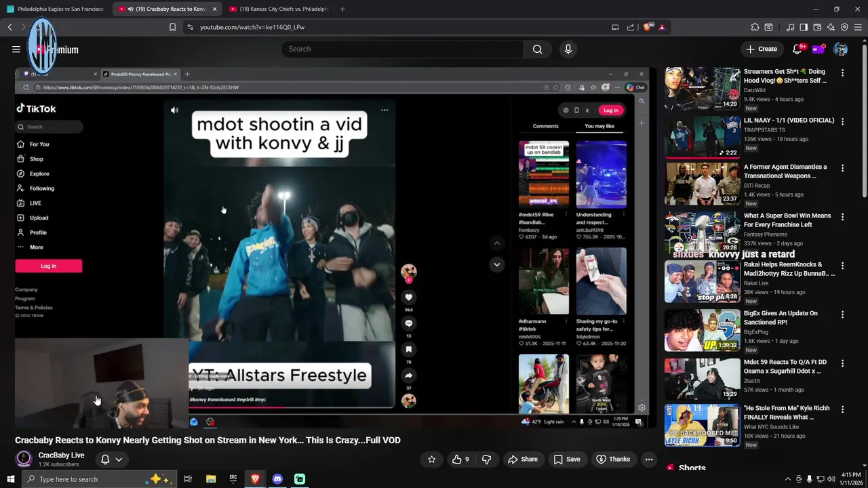
Task: Expand notification preferences chevron beside bell
Action: coord(119,459)
